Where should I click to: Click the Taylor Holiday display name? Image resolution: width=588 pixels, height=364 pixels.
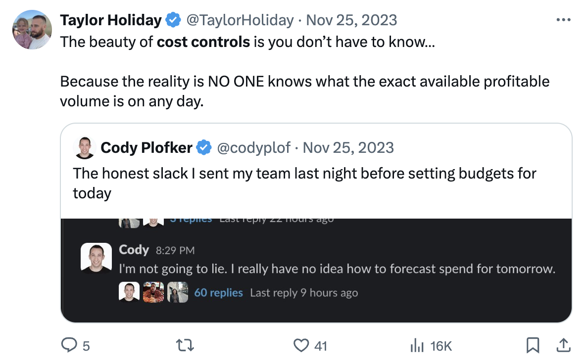click(111, 20)
